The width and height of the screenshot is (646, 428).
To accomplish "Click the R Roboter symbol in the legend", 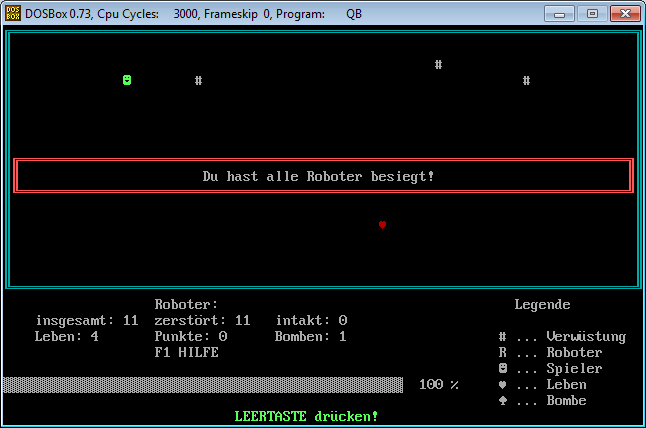I will click(x=502, y=352).
